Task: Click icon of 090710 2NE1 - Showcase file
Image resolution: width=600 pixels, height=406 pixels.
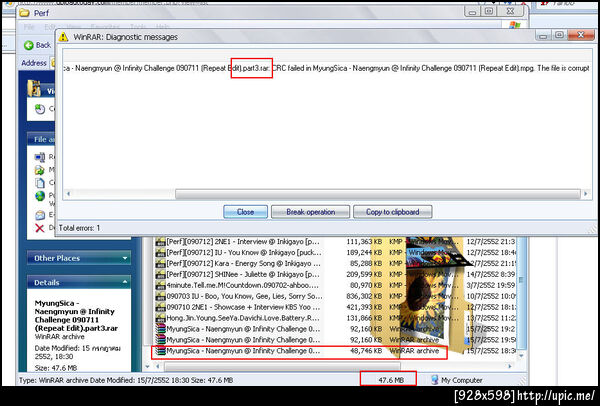Action: tap(160, 307)
